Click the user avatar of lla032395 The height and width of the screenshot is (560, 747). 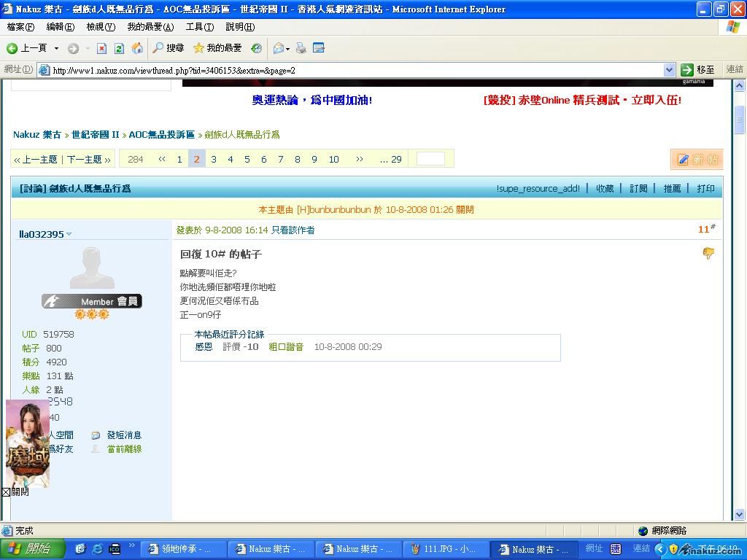[92, 268]
